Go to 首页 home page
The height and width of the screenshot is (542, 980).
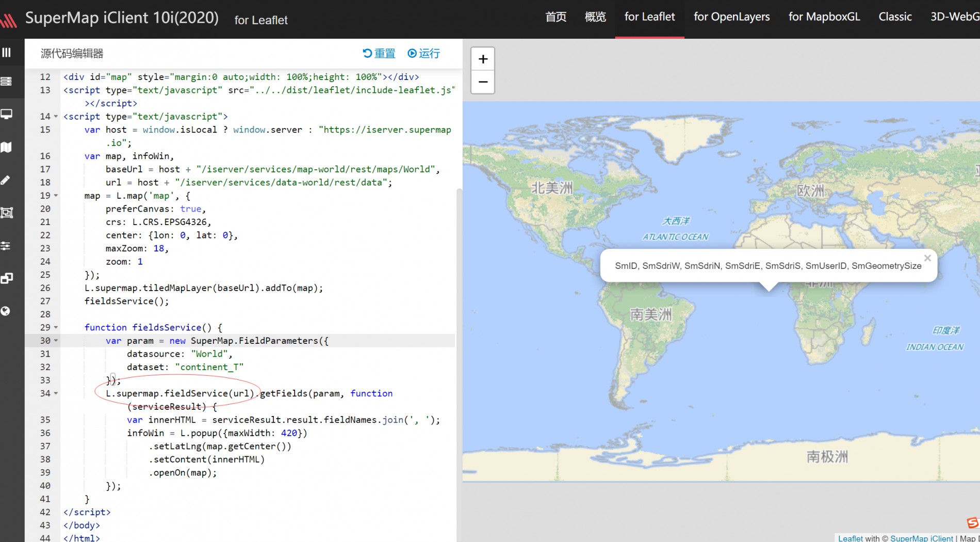click(x=556, y=17)
